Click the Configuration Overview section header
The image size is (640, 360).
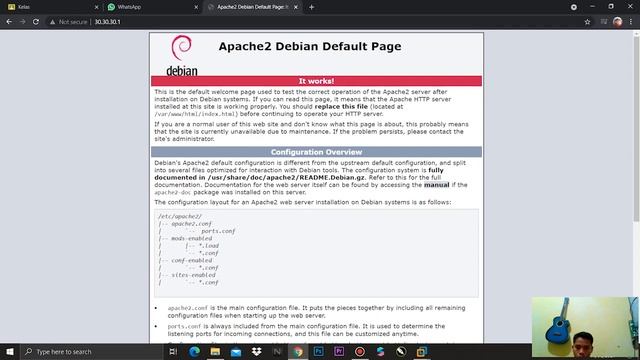316,152
